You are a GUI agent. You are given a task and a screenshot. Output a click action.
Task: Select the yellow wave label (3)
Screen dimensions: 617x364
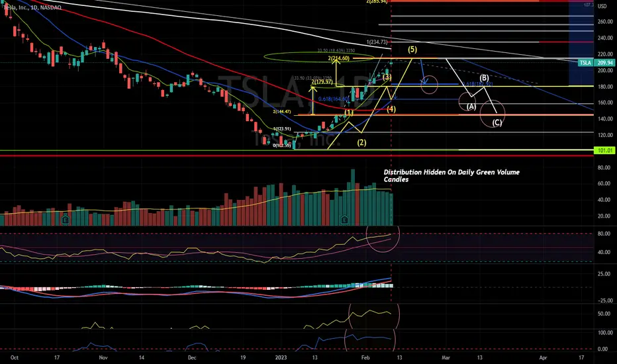click(387, 77)
